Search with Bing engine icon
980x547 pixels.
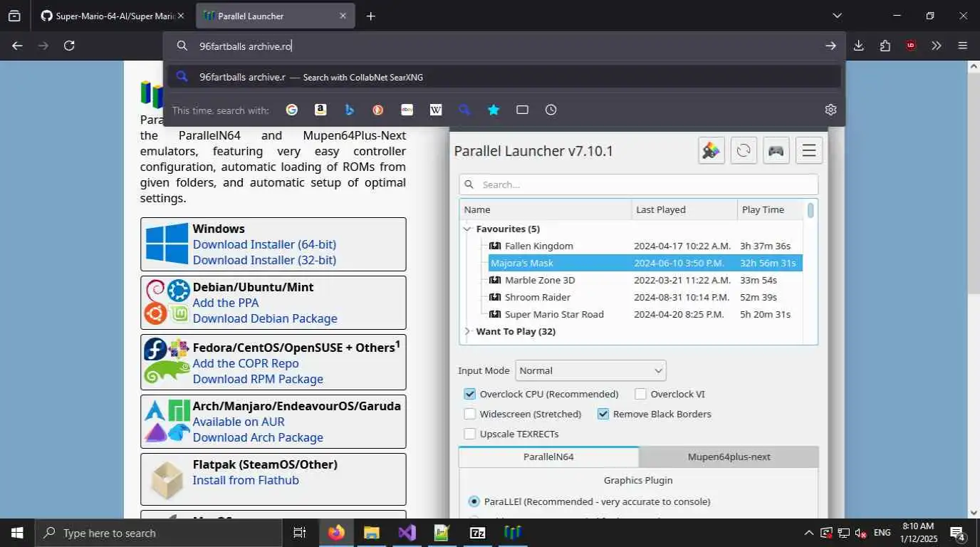pyautogui.click(x=350, y=110)
